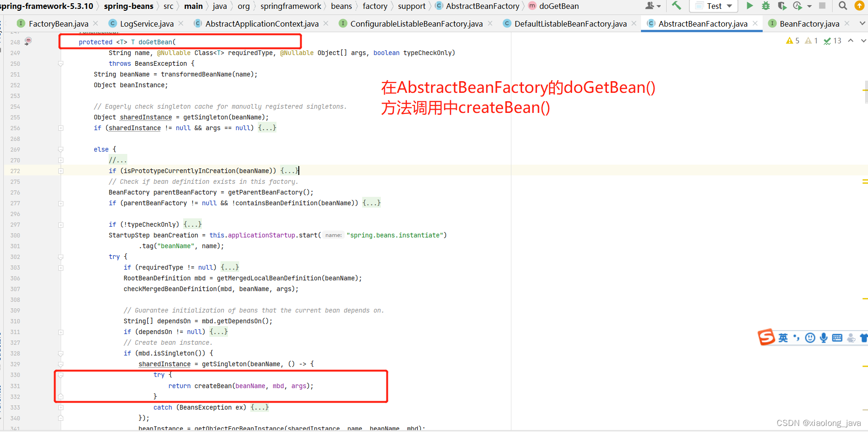
Task: Click the grey Stop square icon
Action: (822, 6)
